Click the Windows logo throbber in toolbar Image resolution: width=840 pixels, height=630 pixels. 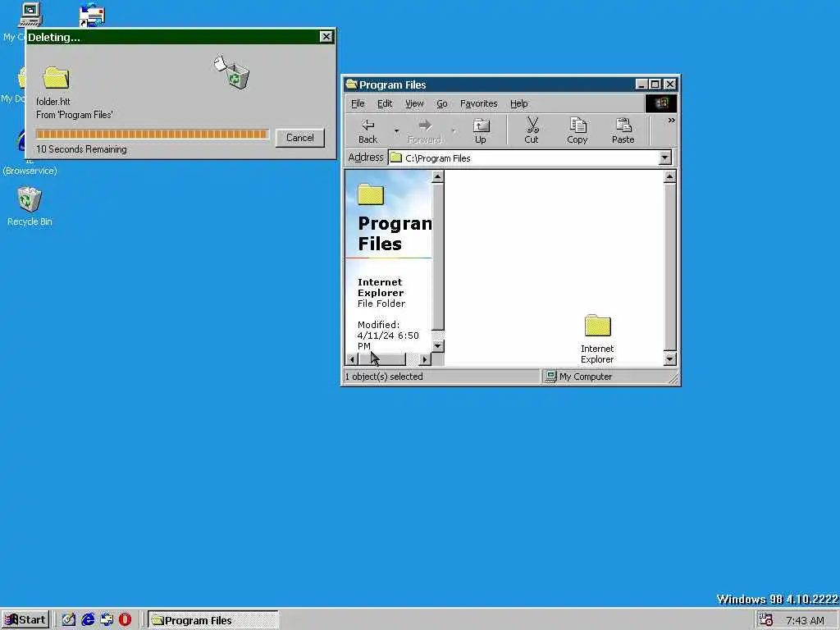(x=660, y=103)
